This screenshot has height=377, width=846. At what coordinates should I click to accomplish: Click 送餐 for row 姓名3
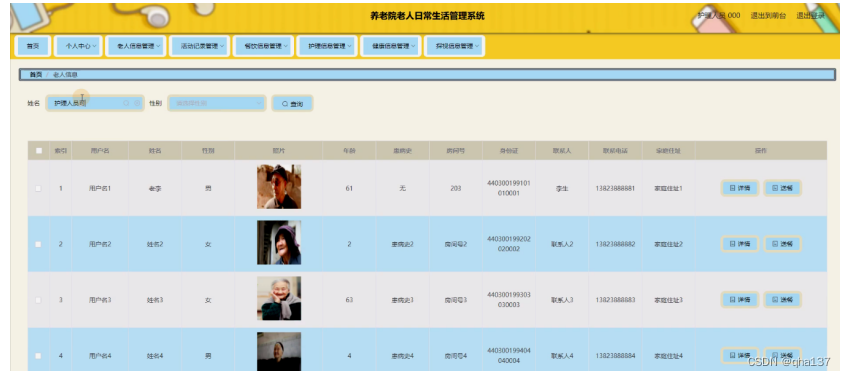click(782, 300)
